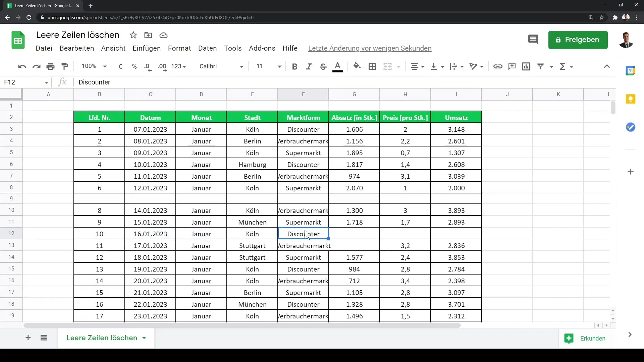Open Google Tasks side panel
The width and height of the screenshot is (644, 362).
[x=631, y=127]
